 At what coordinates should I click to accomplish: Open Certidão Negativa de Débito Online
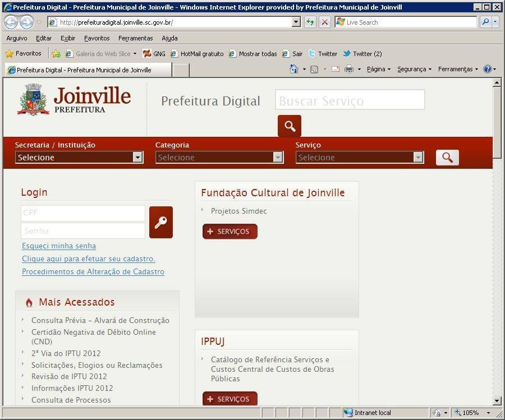pos(93,336)
